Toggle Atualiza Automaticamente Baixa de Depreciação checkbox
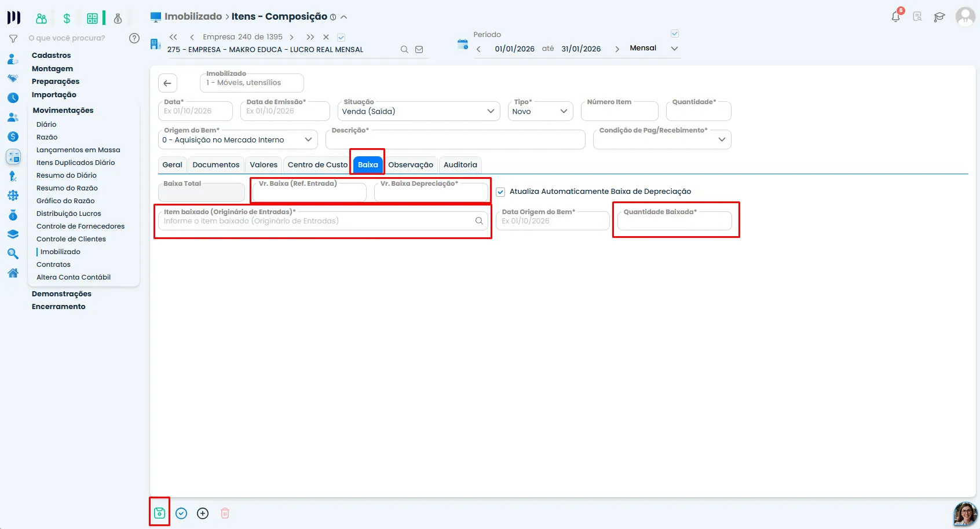This screenshot has width=980, height=529. click(x=500, y=192)
